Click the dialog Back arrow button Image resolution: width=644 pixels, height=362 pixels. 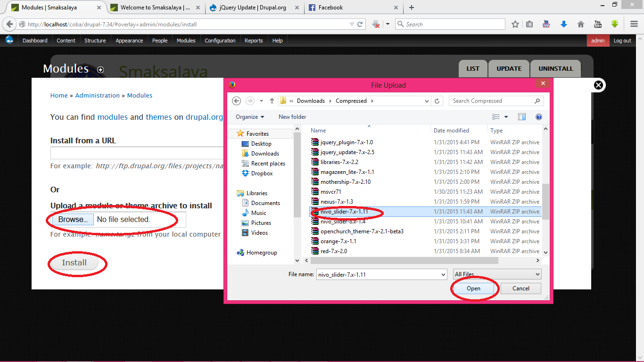(237, 101)
